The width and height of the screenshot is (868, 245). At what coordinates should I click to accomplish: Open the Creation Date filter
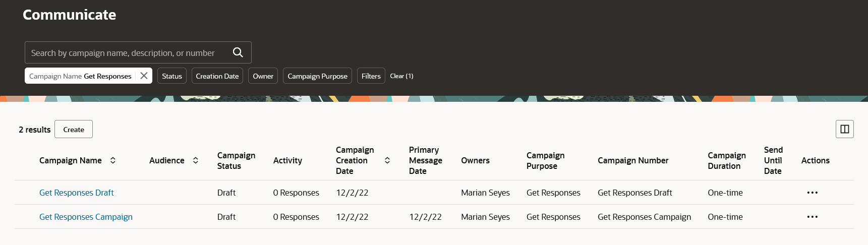click(217, 76)
